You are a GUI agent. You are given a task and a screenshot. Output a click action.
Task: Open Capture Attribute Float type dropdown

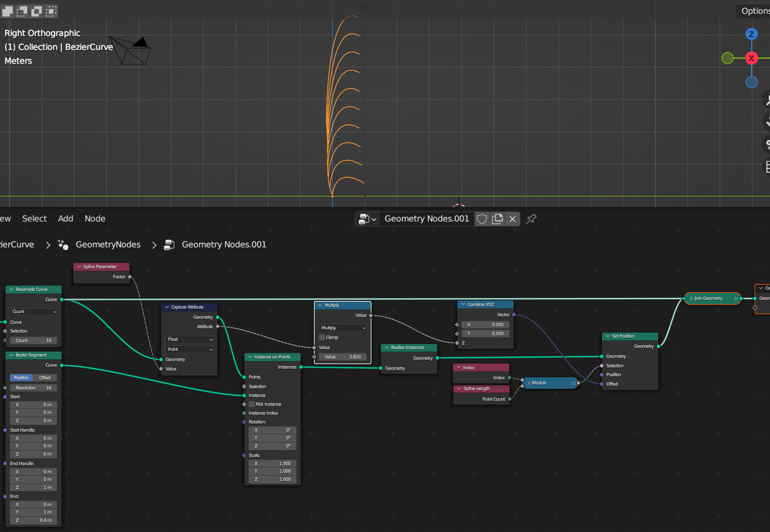click(x=189, y=340)
